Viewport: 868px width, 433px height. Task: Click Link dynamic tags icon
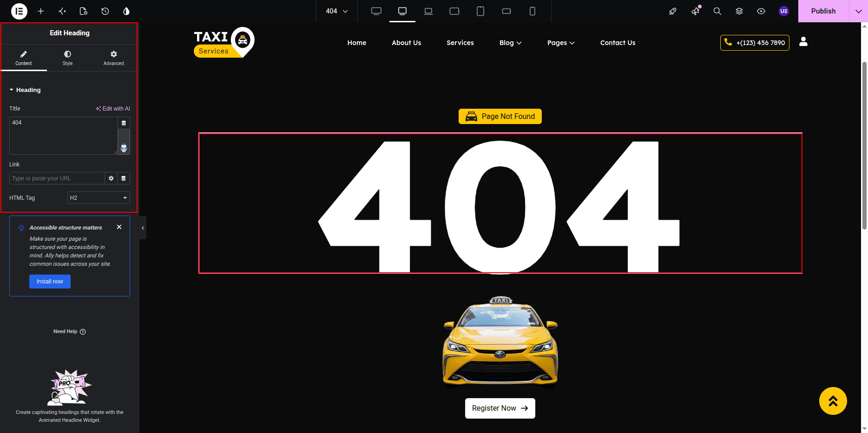[124, 178]
